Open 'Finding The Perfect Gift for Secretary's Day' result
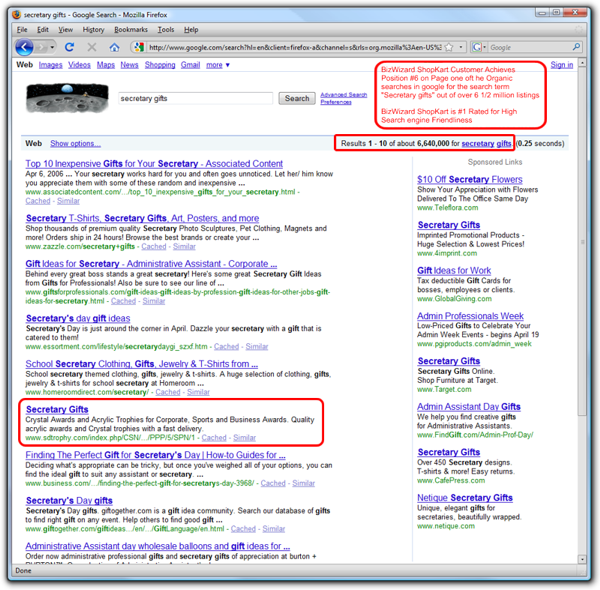Image resolution: width=600 pixels, height=590 pixels. (x=155, y=455)
